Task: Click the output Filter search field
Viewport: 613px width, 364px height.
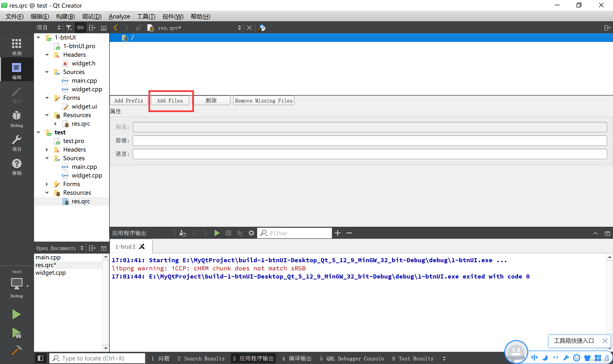Action: coord(294,233)
